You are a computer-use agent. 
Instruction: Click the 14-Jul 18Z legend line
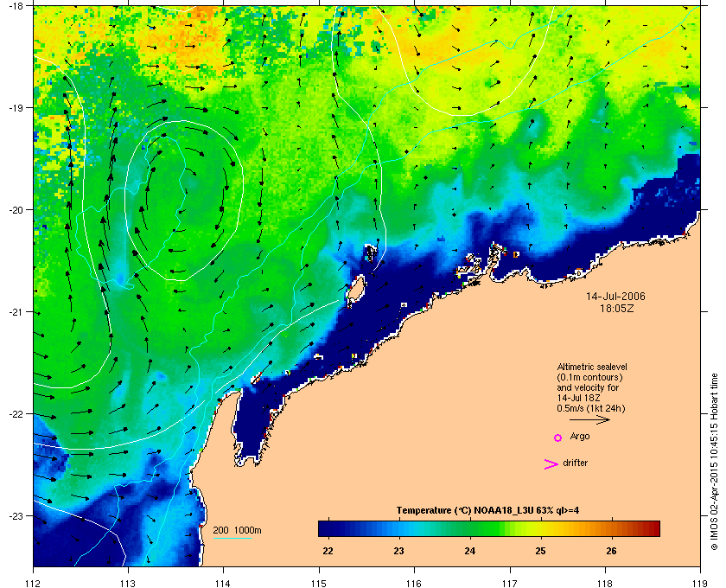click(577, 398)
